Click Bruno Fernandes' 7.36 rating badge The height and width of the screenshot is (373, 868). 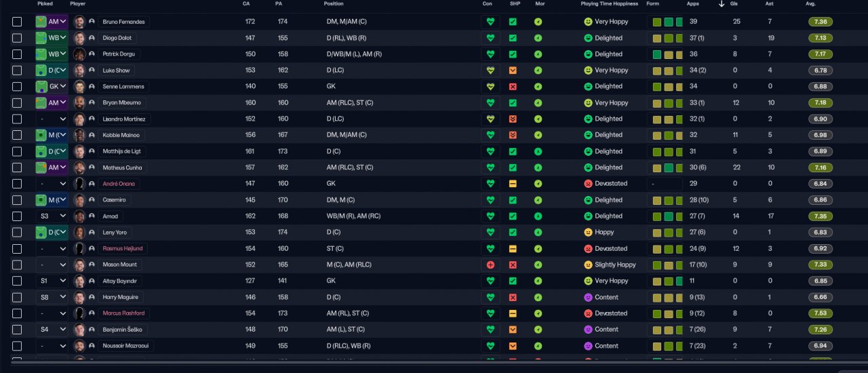point(822,22)
